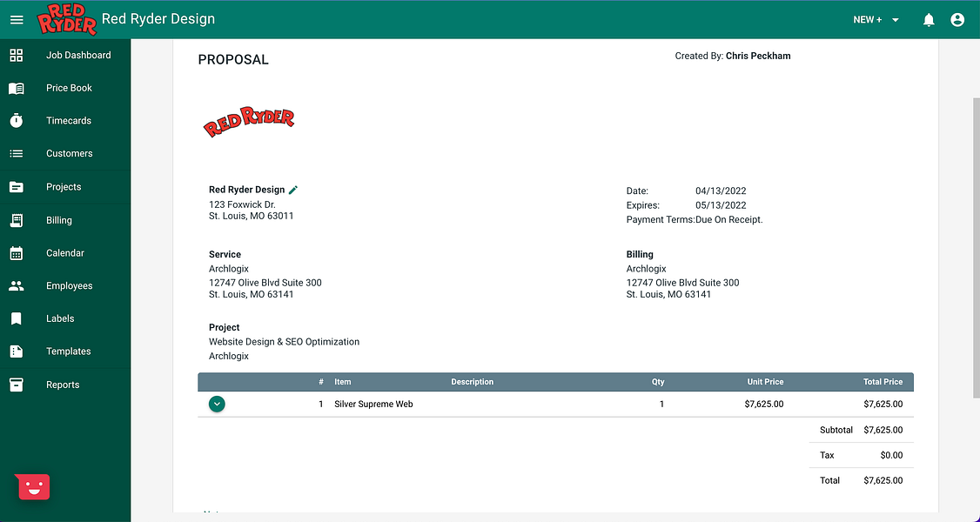
Task: Click the NEW + button
Action: (868, 20)
